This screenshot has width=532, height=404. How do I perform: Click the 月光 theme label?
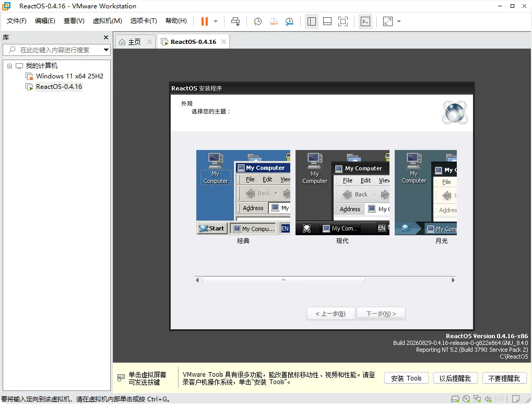(441, 241)
